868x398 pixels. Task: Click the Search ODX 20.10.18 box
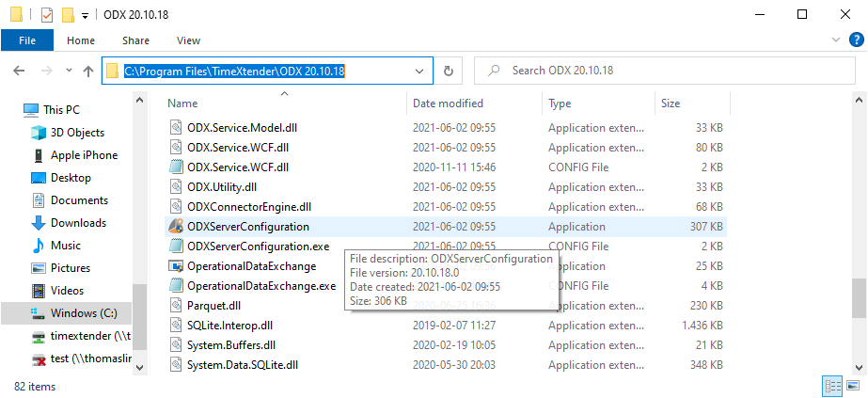665,71
